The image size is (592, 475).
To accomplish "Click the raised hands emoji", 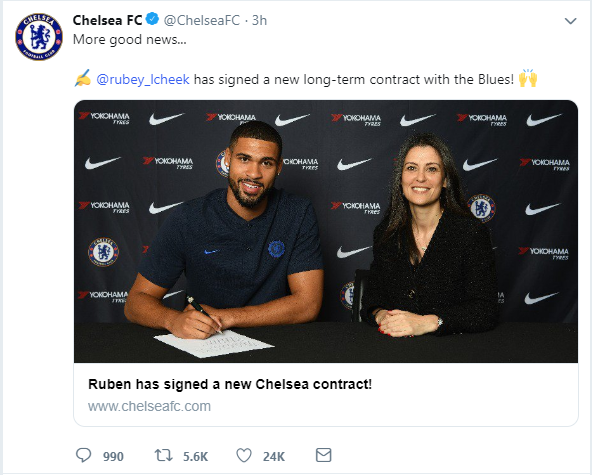I will 528,78.
